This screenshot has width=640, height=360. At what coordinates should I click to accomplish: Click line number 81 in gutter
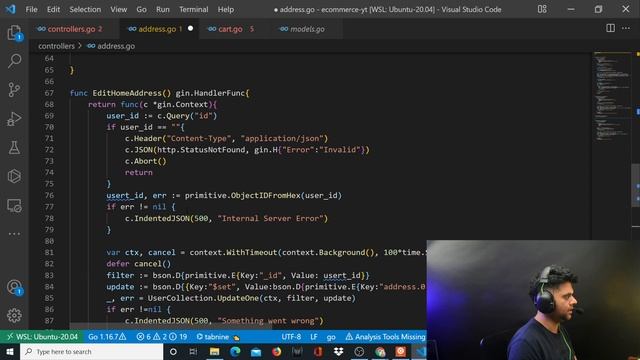(x=49, y=252)
